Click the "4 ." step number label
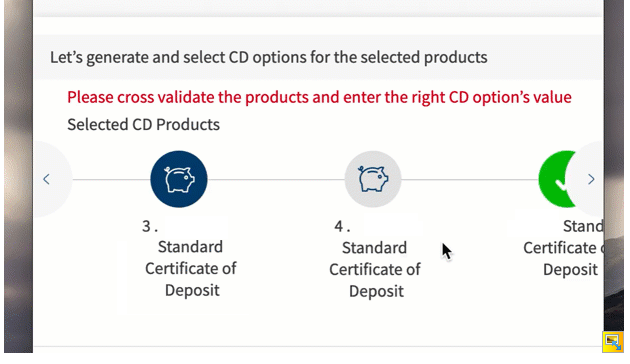Viewport: 630px width, 364px height. 342,226
